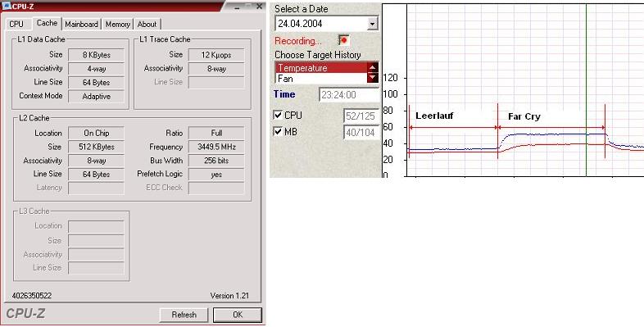Click the up arrow in Target History list
644x327 pixels.
click(373, 68)
